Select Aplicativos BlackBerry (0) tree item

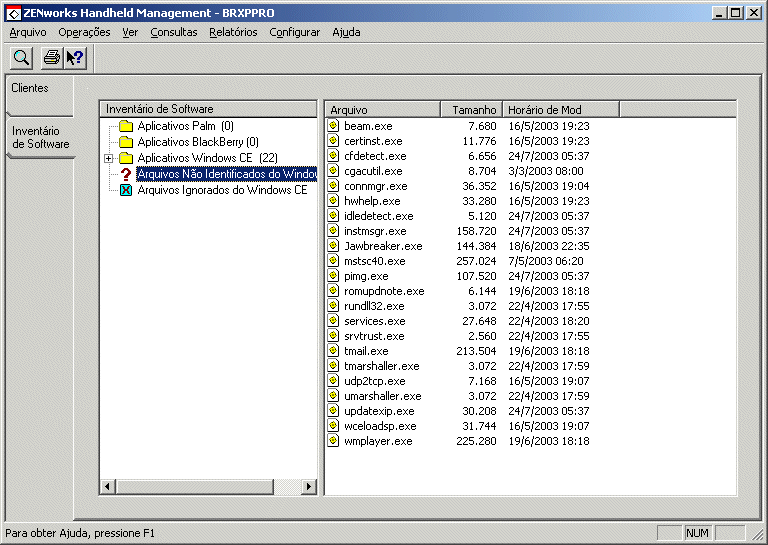[198, 142]
